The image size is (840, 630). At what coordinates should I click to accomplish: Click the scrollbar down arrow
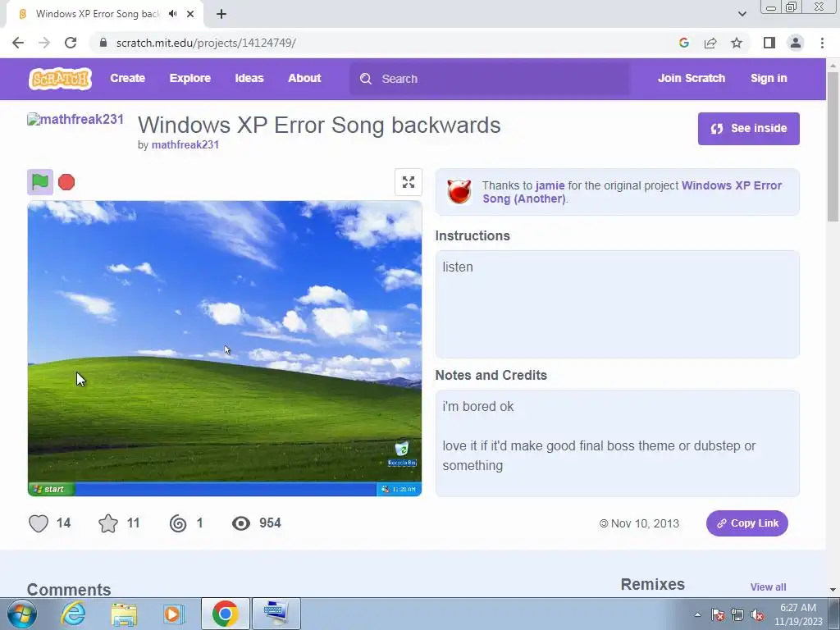point(833,590)
